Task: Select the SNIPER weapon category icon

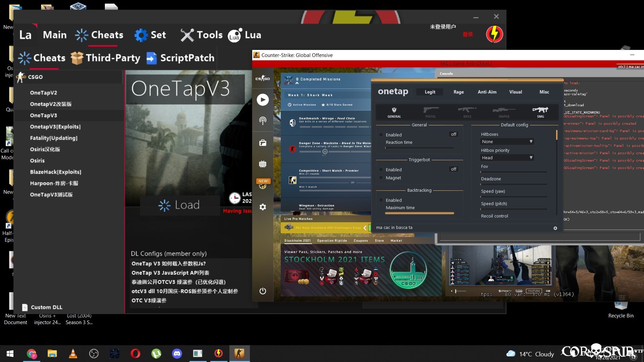Action: [504, 112]
